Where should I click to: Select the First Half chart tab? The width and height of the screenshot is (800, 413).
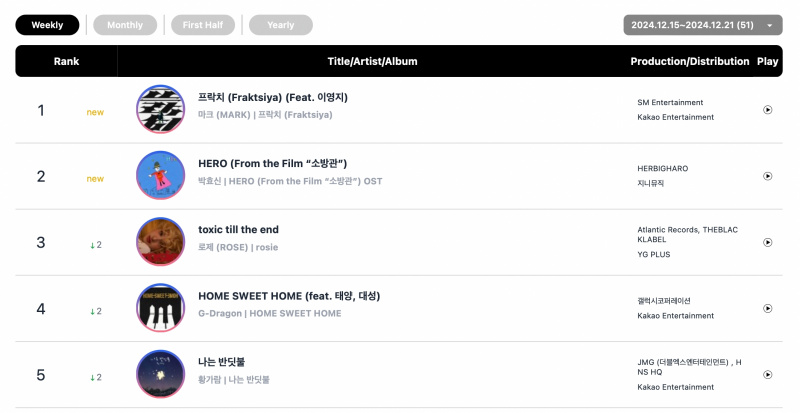coord(203,25)
